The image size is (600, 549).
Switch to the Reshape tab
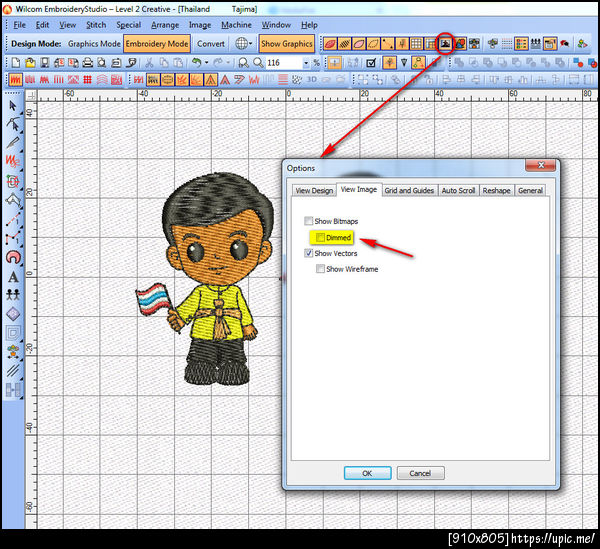coord(496,191)
